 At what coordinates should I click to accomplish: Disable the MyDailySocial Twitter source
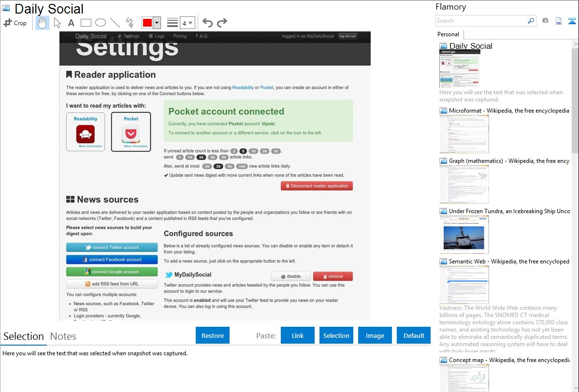[291, 276]
